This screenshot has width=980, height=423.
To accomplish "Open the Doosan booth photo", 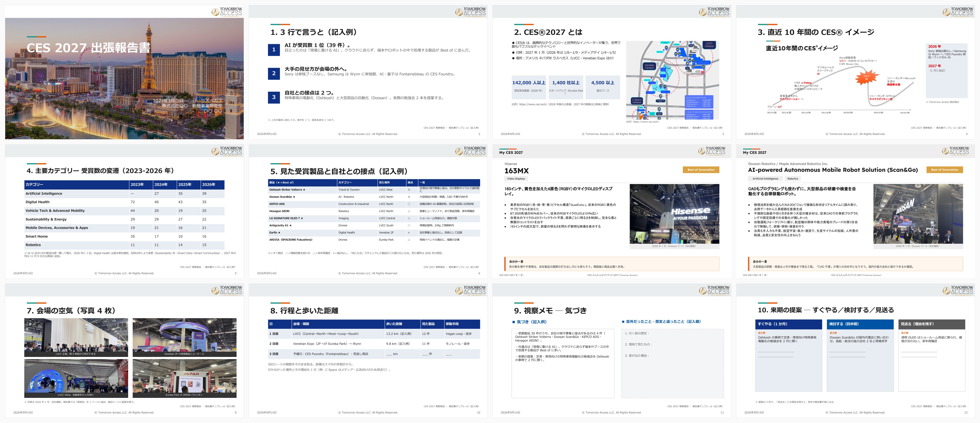I will pyautogui.click(x=918, y=214).
